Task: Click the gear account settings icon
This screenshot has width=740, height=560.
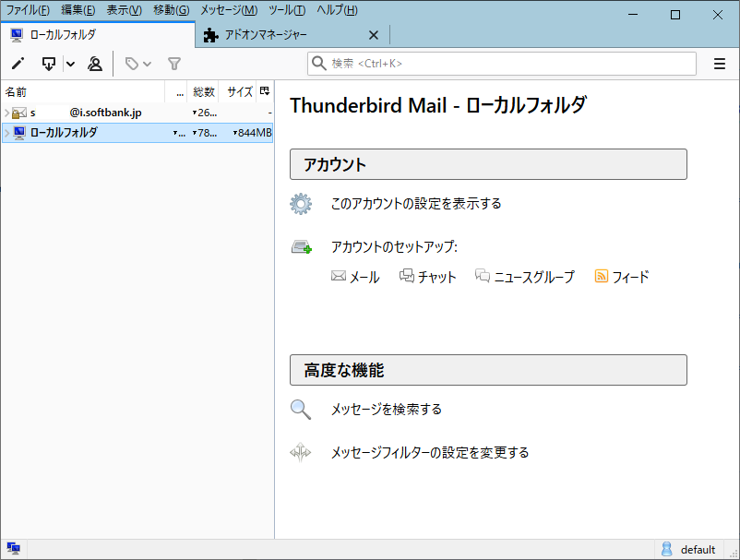Action: coord(301,204)
